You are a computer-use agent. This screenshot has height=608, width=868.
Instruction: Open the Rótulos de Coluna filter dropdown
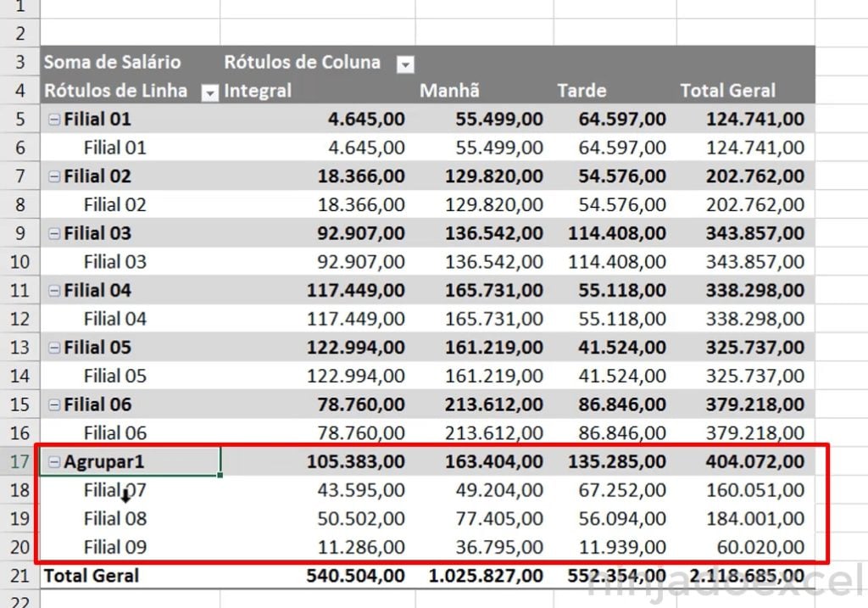405,63
